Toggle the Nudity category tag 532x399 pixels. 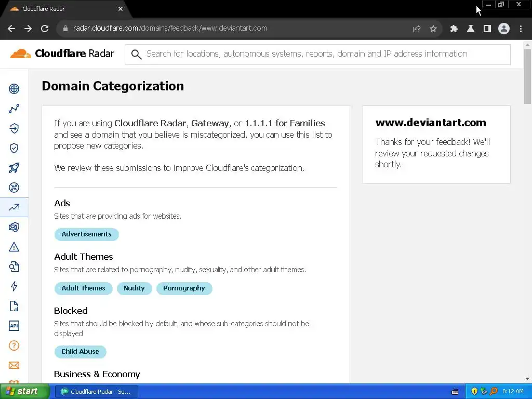[x=134, y=288]
